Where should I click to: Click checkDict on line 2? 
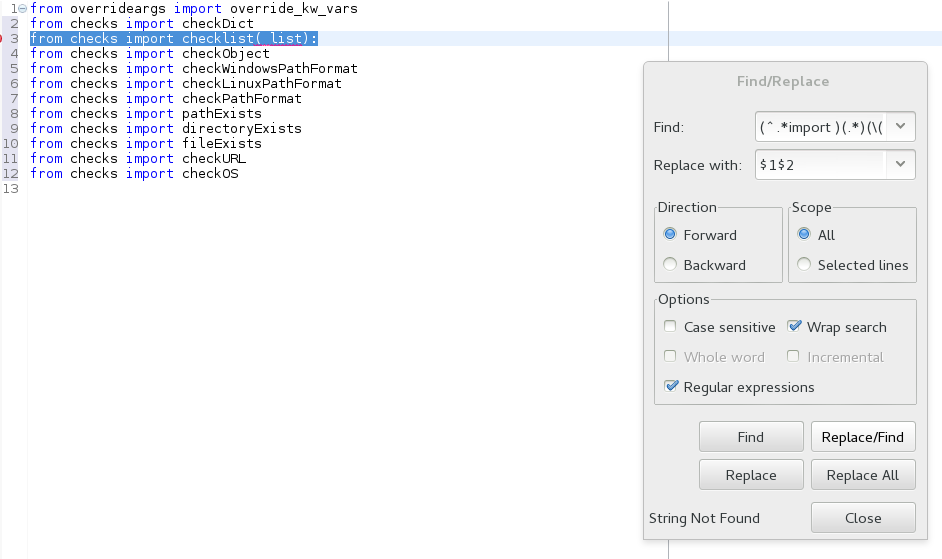[x=217, y=23]
